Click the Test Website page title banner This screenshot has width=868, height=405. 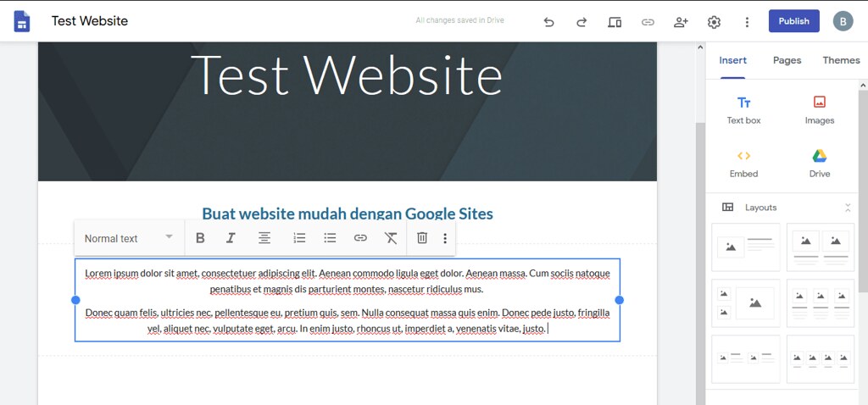(x=347, y=75)
